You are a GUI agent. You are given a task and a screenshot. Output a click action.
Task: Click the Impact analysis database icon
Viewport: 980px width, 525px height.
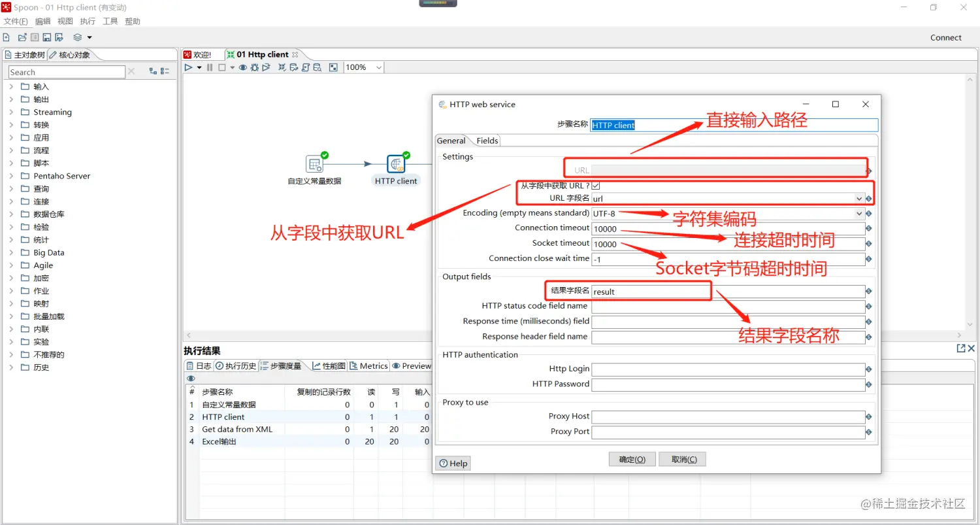(x=293, y=67)
